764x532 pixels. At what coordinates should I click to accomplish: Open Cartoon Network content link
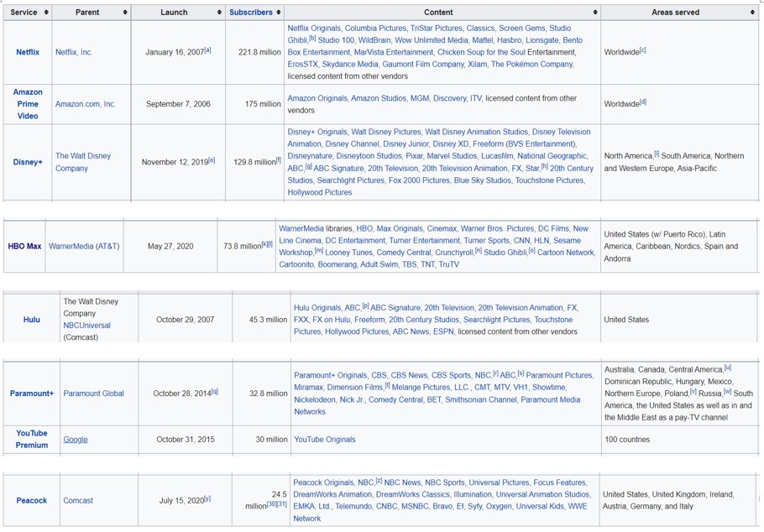565,253
